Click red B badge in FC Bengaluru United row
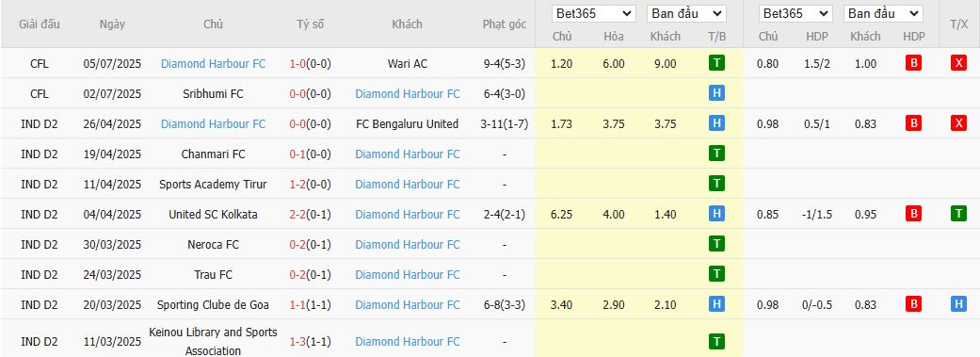Image resolution: width=980 pixels, height=357 pixels. (913, 123)
